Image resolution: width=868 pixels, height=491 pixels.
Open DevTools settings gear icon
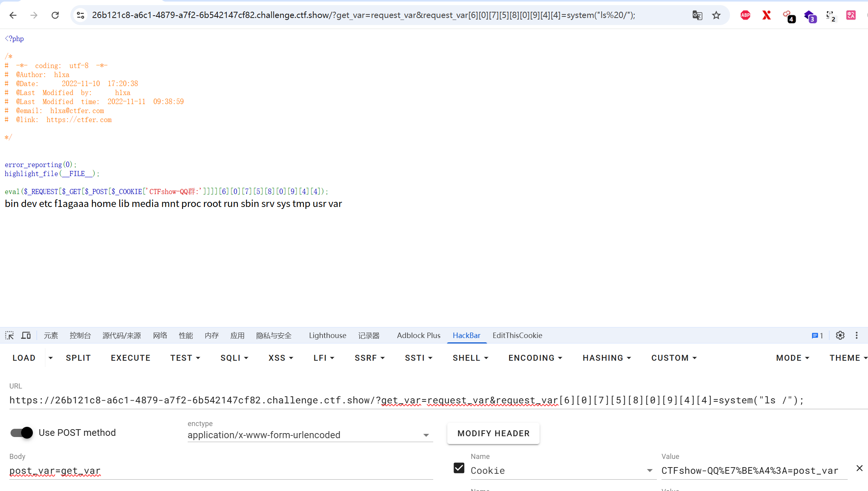tap(840, 335)
